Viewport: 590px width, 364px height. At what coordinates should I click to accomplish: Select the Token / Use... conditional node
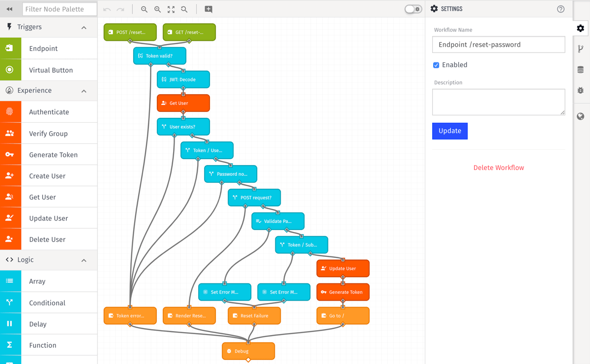pos(207,150)
